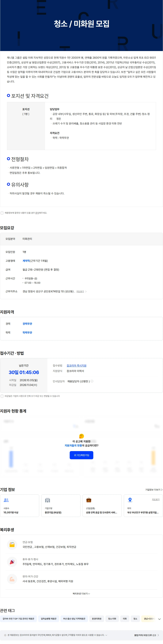The height and width of the screenshot is (644, 163).
Task: Click 로그인/회원가입 button
Action: (81, 455)
